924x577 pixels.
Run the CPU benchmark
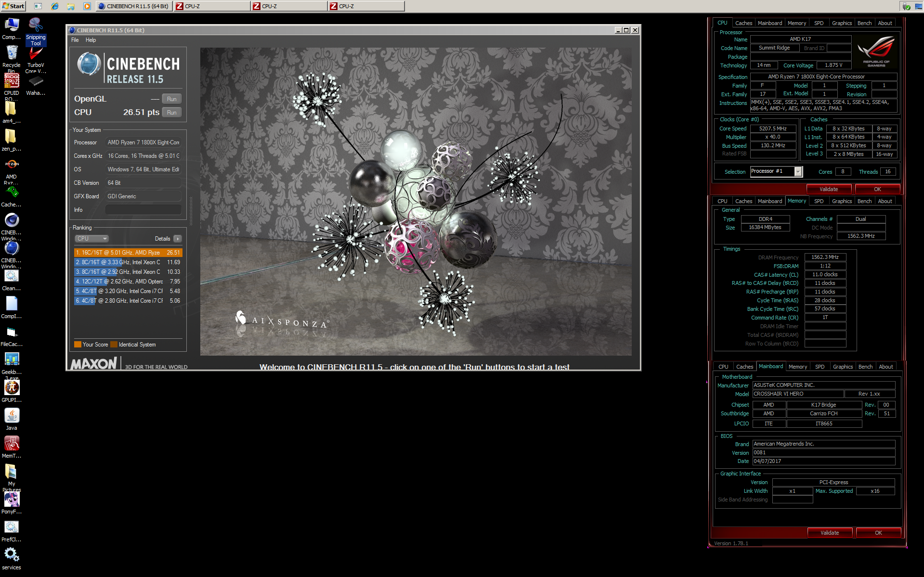click(x=171, y=113)
